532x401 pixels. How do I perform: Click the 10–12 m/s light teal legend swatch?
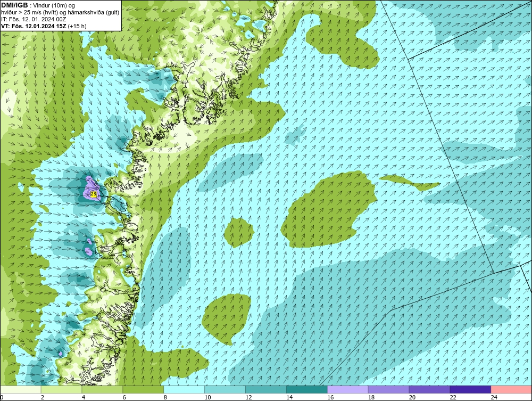(225, 389)
